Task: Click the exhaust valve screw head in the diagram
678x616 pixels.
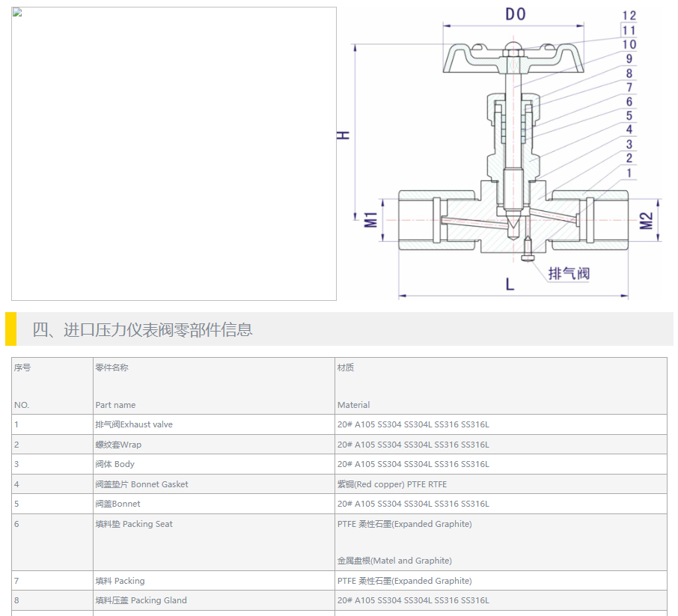Action: click(528, 258)
